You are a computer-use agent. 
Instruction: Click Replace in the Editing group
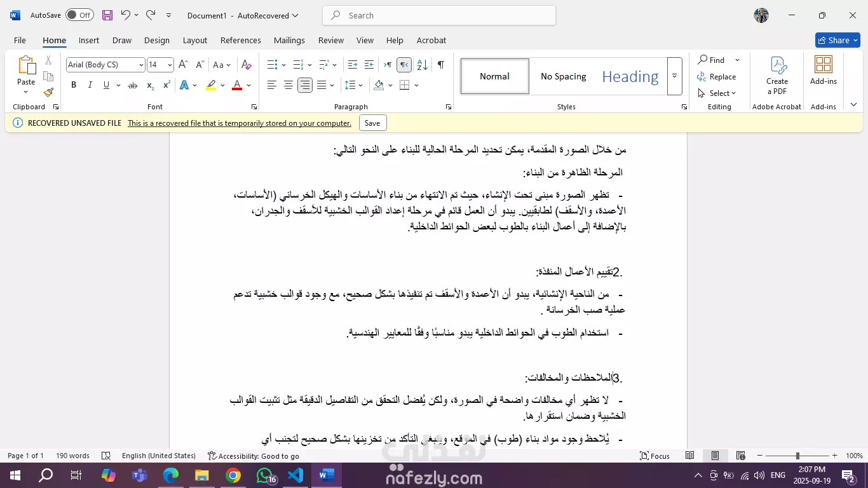click(x=717, y=76)
